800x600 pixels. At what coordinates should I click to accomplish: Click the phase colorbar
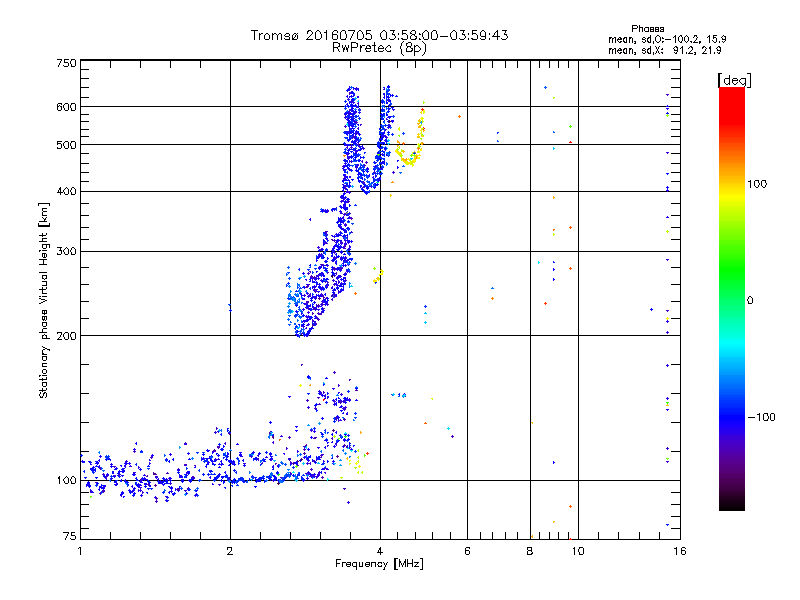click(x=732, y=299)
